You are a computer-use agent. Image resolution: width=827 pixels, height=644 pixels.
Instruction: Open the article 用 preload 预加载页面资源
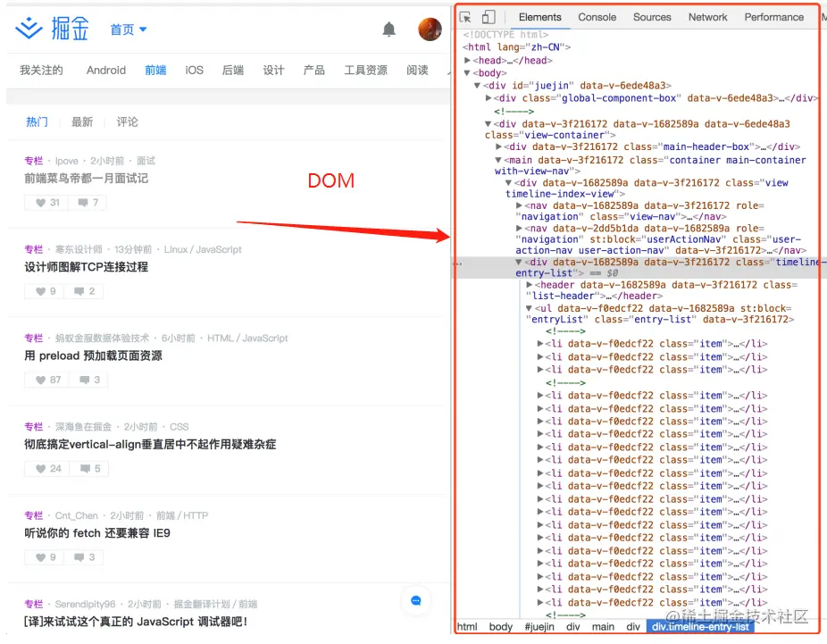pyautogui.click(x=93, y=355)
